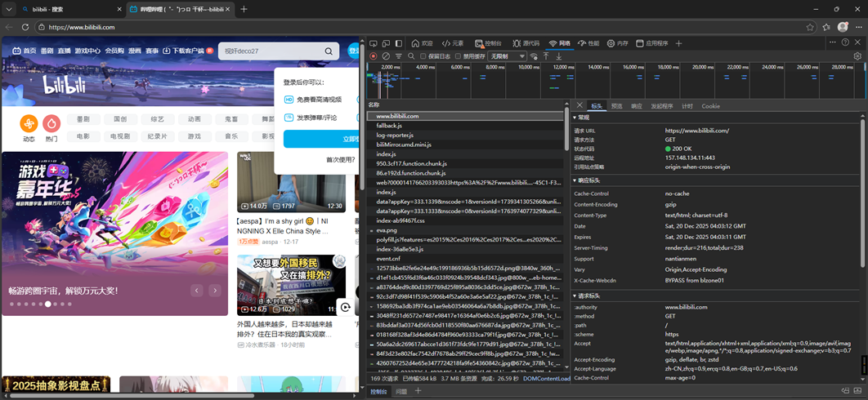Screen dimensions: 868x400
Task: Toggle the network filter icon
Action: coord(399,56)
